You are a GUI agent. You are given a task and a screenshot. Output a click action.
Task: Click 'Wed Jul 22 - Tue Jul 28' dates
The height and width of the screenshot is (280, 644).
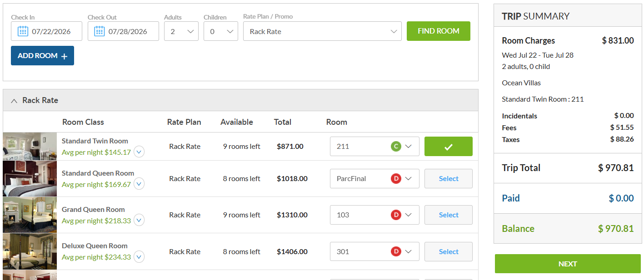538,55
